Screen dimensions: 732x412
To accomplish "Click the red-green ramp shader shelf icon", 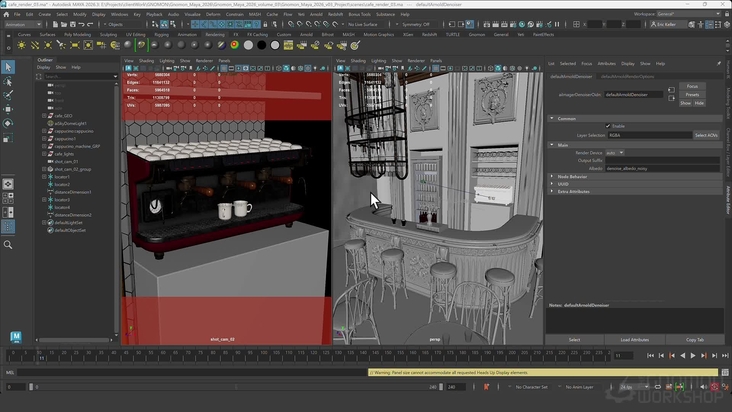I will (x=235, y=45).
